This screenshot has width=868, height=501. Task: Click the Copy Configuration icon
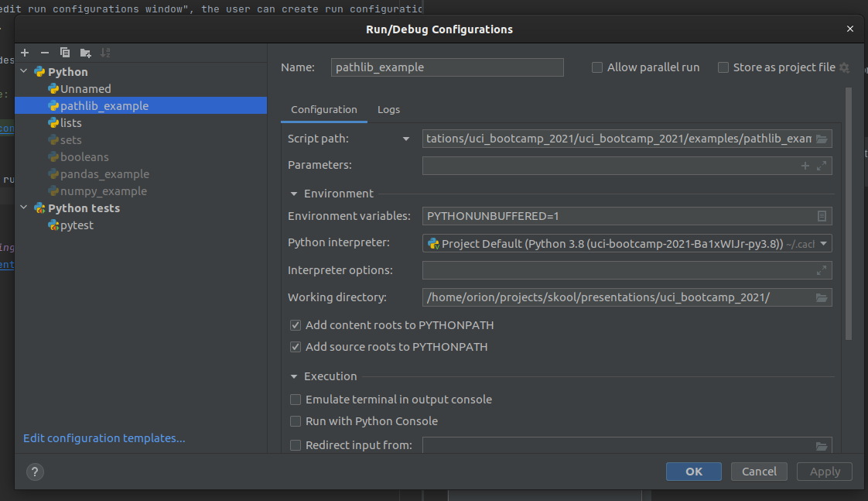coord(65,53)
